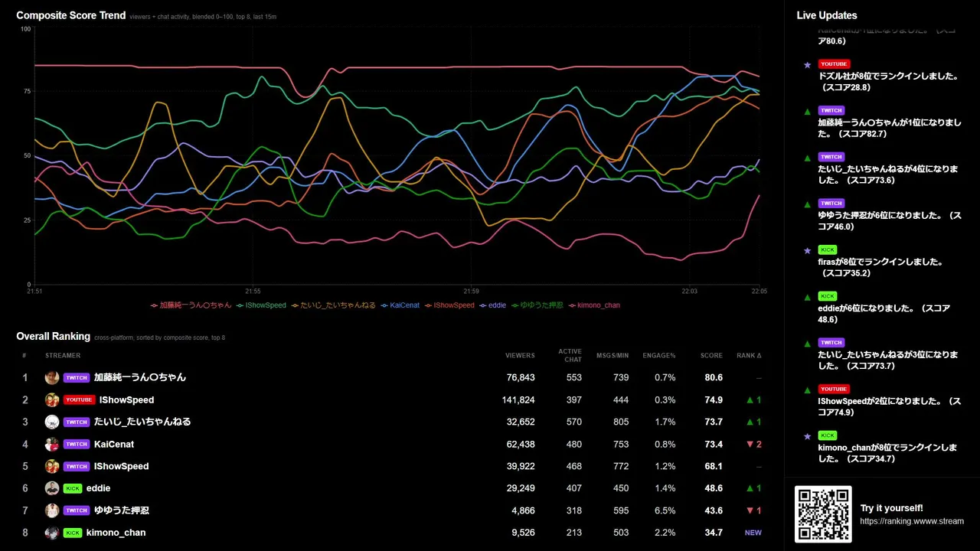The height and width of the screenshot is (551, 980).
Task: Hide the eddie line via the legend
Action: coord(493,305)
